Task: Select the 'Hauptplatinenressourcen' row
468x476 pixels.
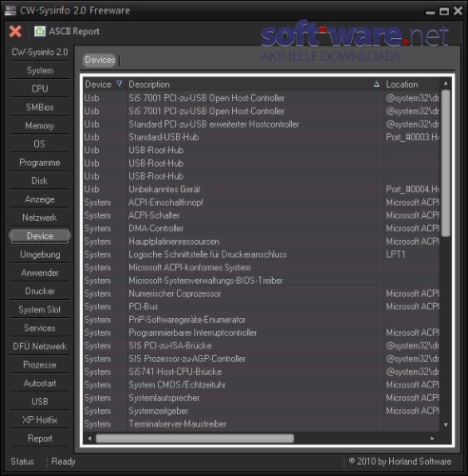Action: point(262,241)
